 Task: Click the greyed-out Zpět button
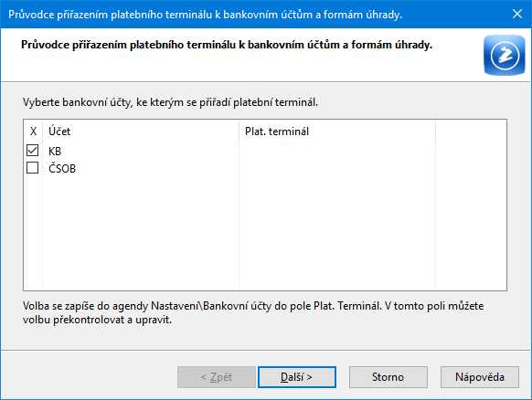[217, 377]
